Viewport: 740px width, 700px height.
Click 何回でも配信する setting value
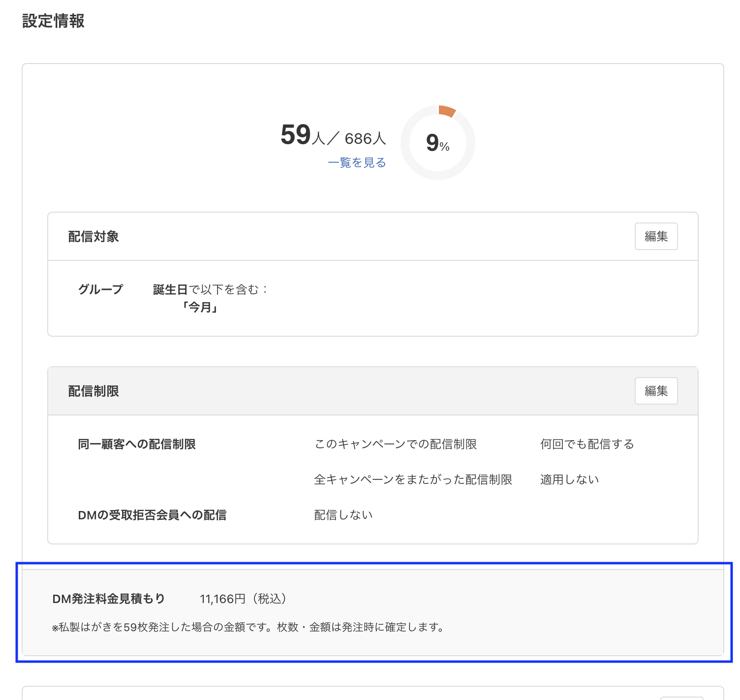[587, 444]
